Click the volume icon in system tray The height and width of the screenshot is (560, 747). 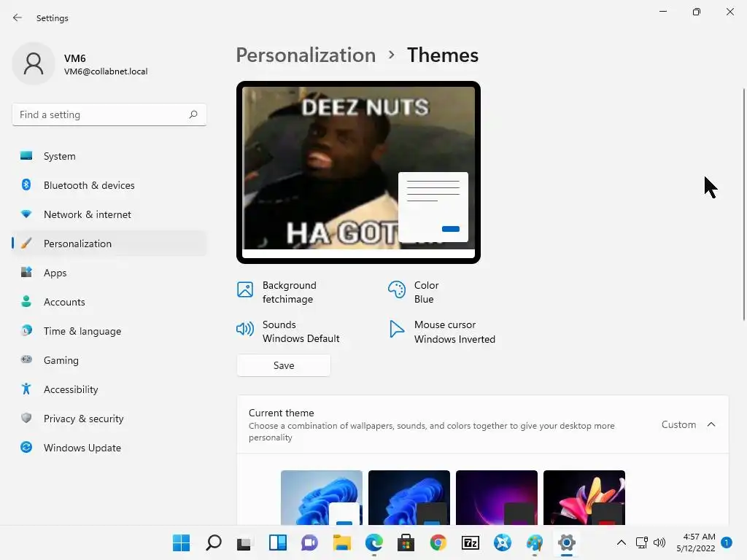point(659,542)
